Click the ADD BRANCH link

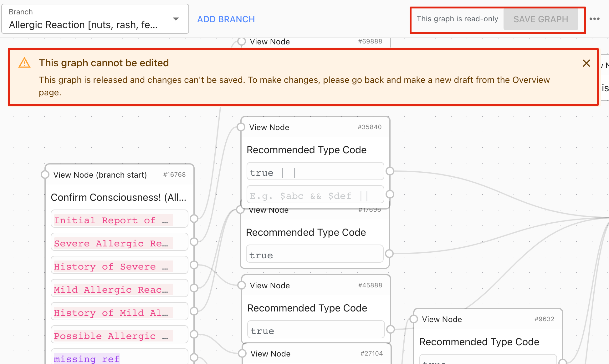tap(226, 19)
